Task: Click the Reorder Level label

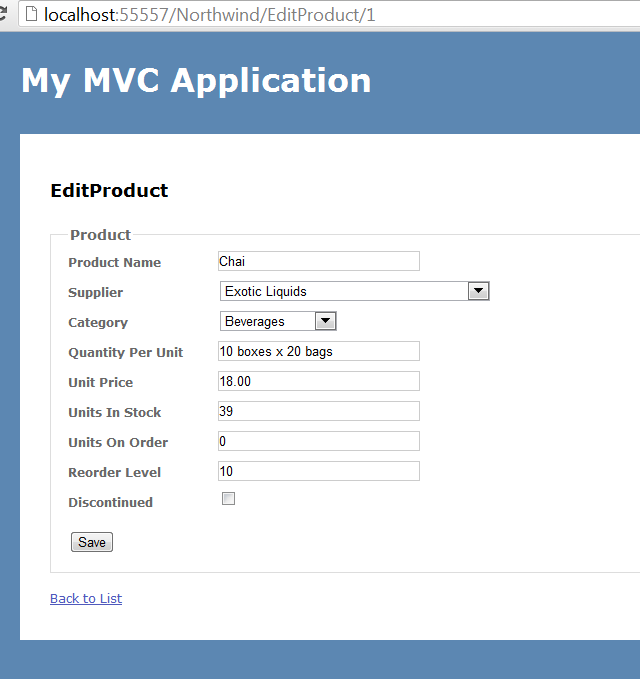Action: [114, 472]
